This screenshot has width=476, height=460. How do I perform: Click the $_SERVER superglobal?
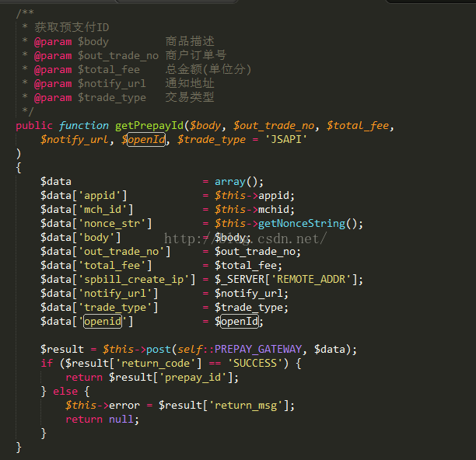click(240, 279)
